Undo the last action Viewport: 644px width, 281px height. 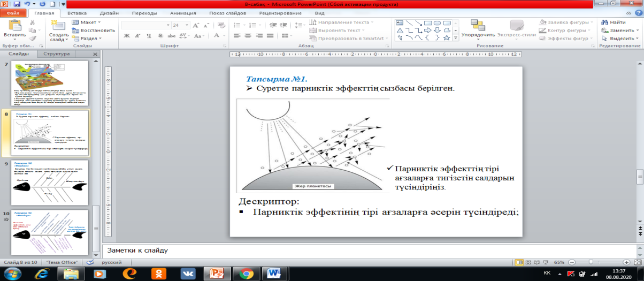point(28,4)
